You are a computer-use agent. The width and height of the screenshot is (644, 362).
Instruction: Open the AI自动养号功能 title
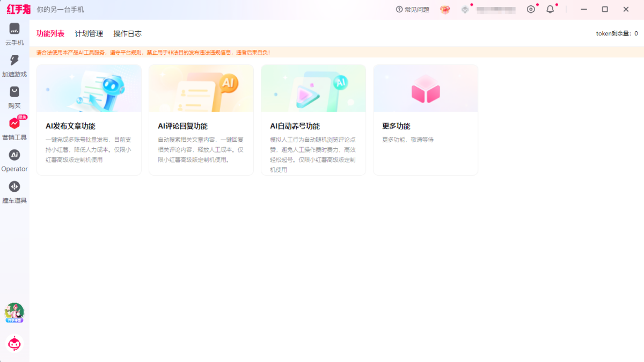(x=295, y=126)
